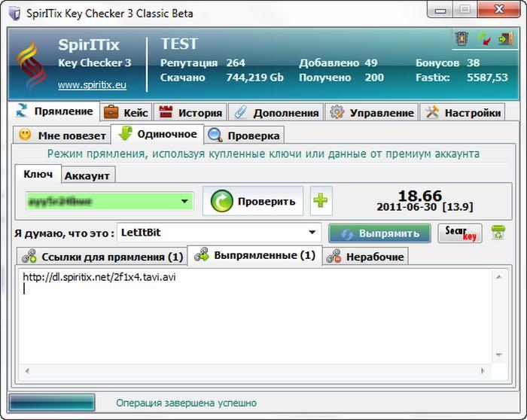Viewport: 527px width, 420px height.
Task: Open the Настройки tab
Action: click(x=463, y=113)
